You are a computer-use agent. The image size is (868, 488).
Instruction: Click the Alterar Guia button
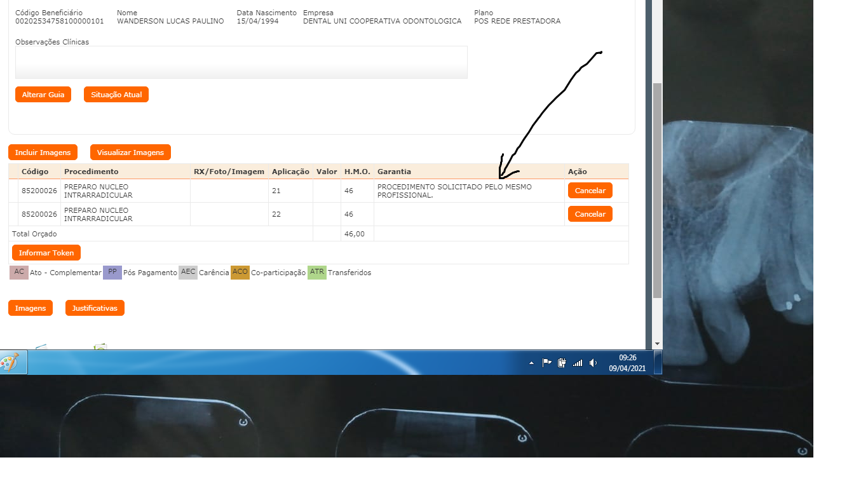[x=43, y=95]
